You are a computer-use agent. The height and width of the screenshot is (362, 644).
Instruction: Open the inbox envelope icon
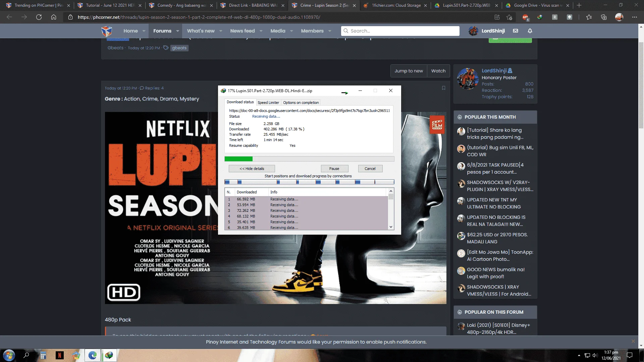click(x=516, y=31)
